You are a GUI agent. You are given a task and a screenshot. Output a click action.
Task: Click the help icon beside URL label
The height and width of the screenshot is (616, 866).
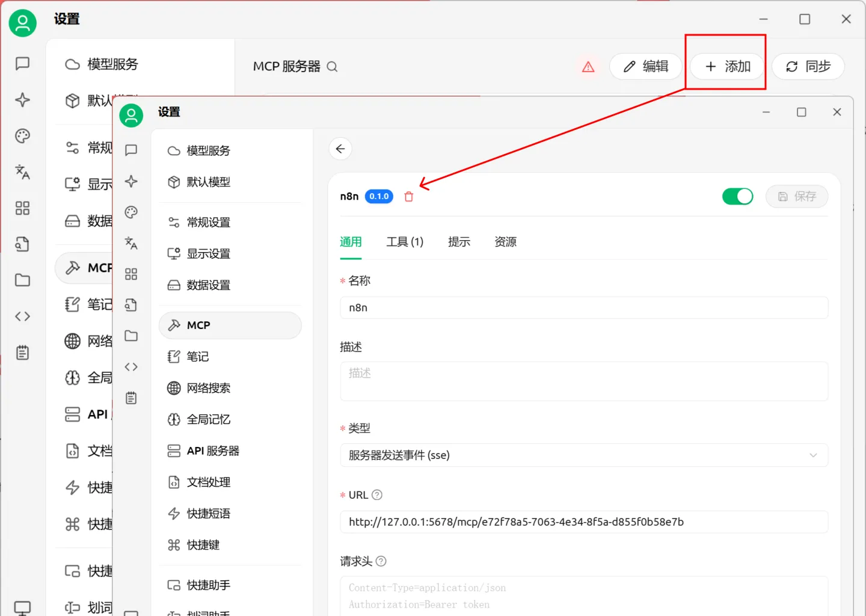(377, 495)
